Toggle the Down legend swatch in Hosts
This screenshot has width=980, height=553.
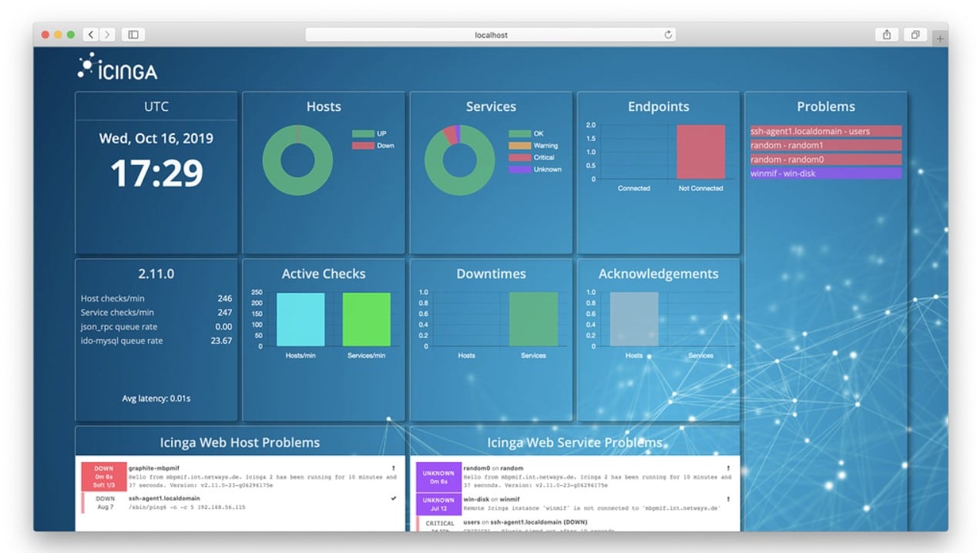(x=363, y=146)
